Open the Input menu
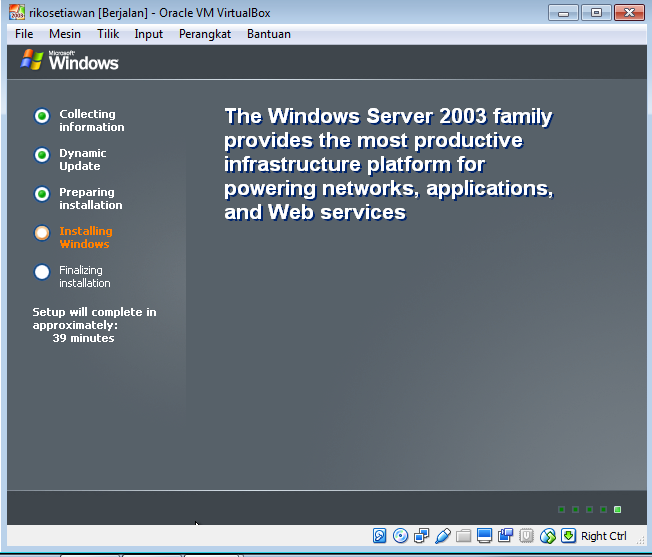This screenshot has height=557, width=652. [148, 34]
